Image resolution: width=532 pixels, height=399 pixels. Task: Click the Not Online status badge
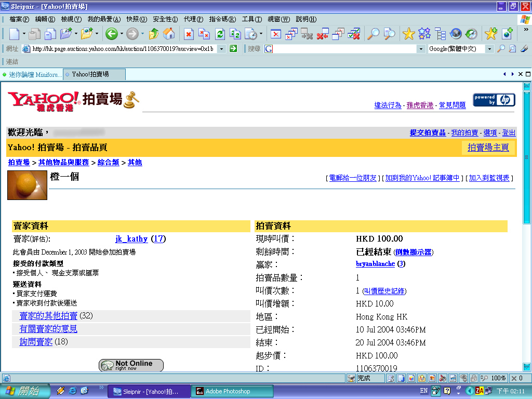tap(131, 365)
